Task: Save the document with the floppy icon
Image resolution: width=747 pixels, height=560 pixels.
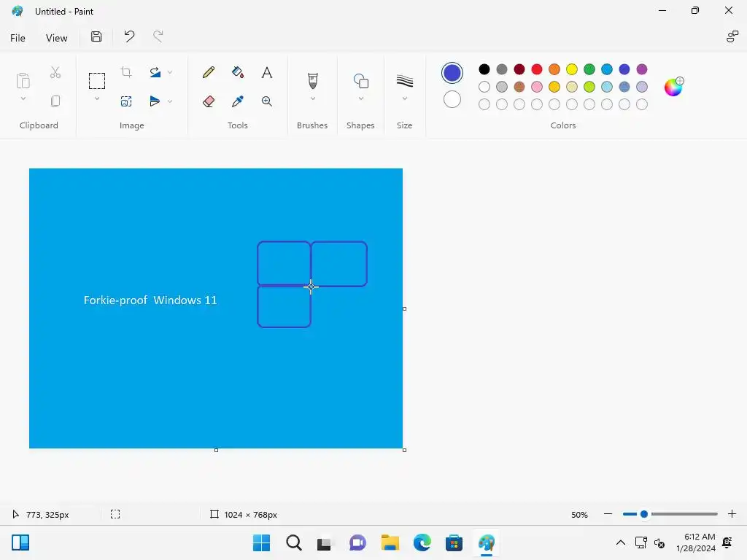Action: click(x=96, y=36)
